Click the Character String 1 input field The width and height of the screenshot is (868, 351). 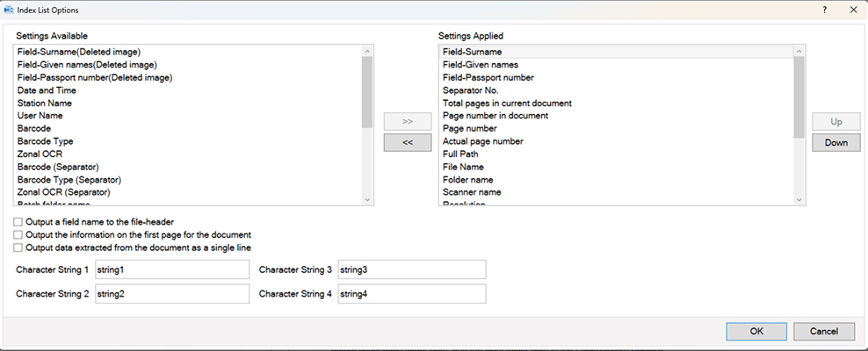pos(172,269)
